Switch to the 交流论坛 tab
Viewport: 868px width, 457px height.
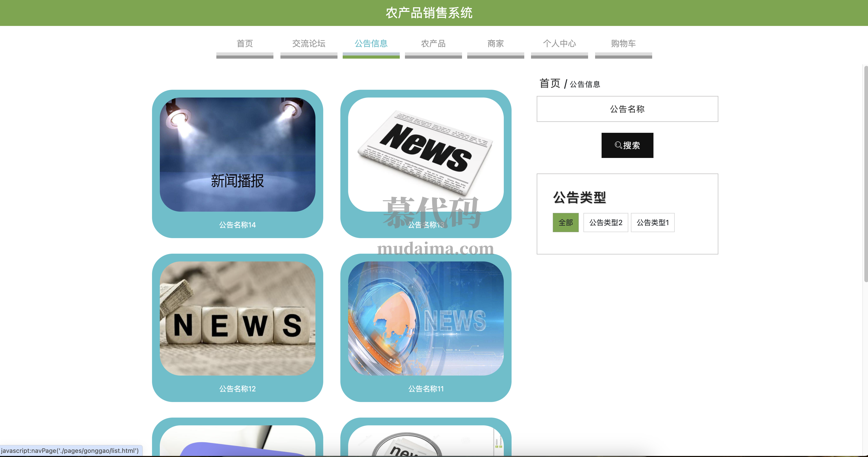pos(309,44)
